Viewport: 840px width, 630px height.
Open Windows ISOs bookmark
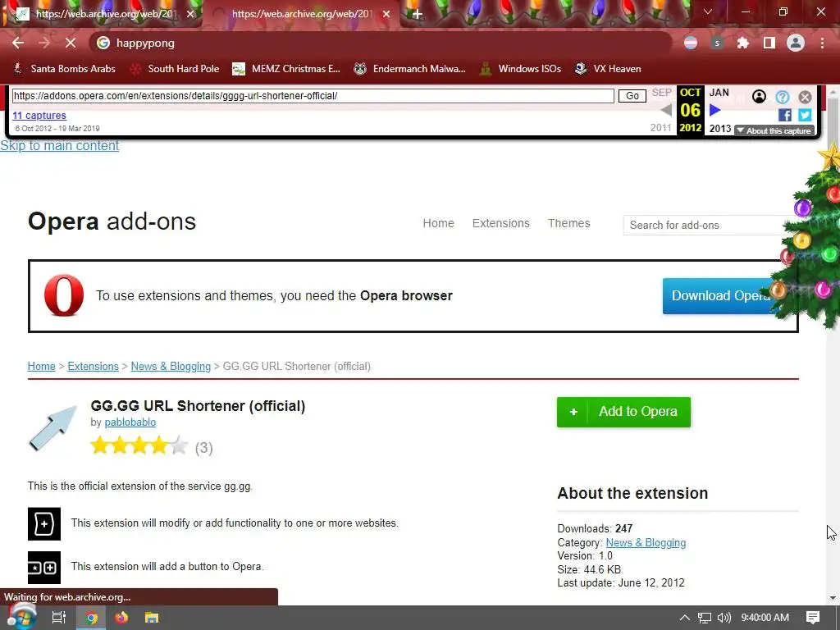pyautogui.click(x=520, y=69)
